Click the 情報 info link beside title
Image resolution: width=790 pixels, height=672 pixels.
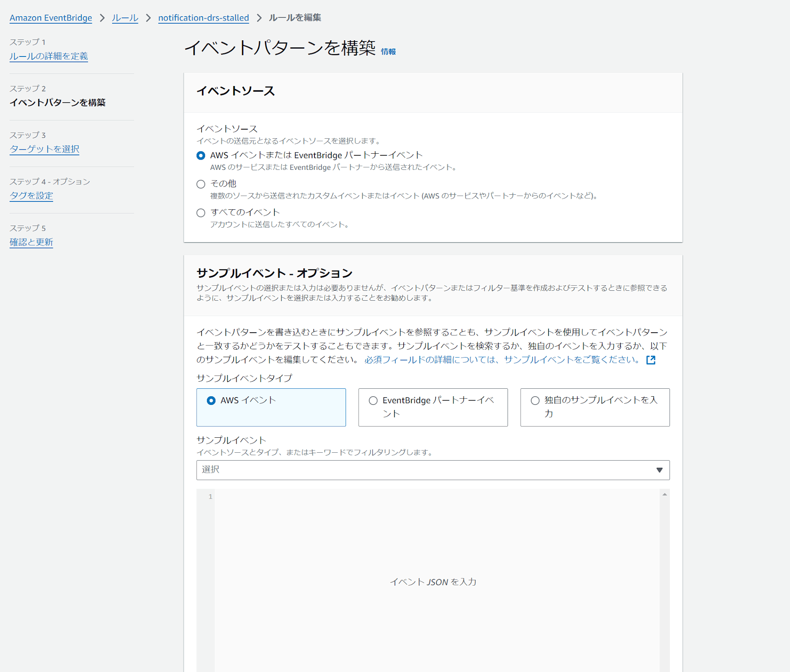[388, 52]
